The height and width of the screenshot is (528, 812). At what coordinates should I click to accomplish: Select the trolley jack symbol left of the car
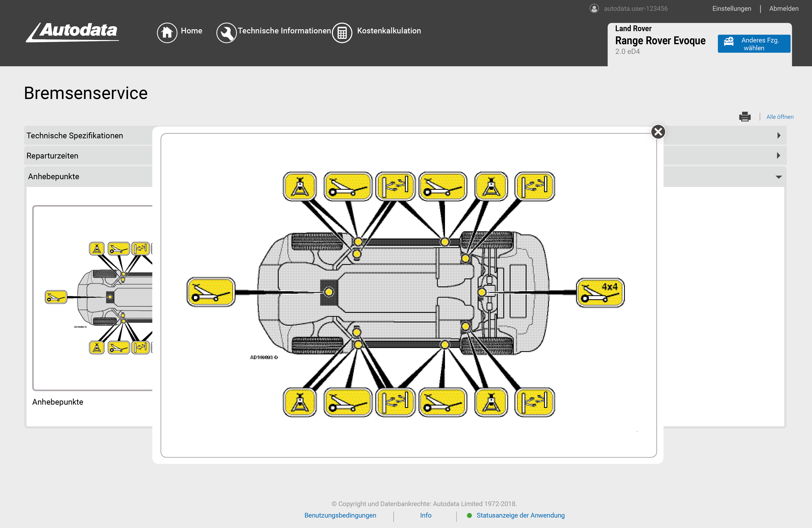210,292
